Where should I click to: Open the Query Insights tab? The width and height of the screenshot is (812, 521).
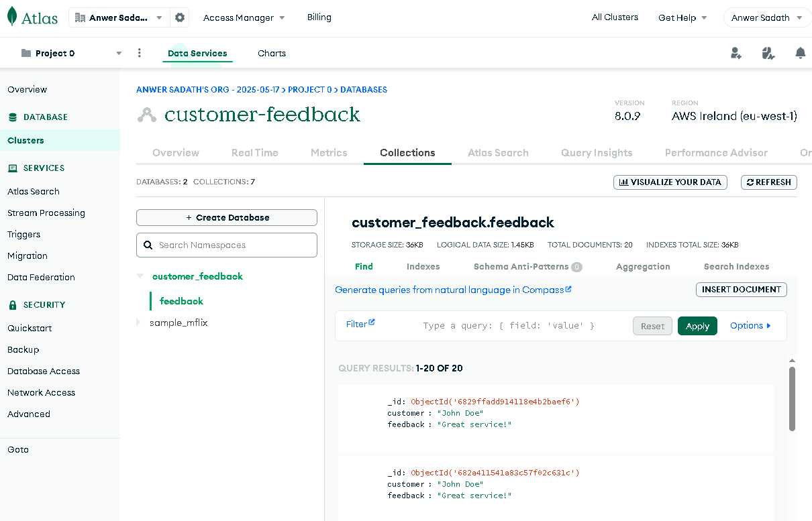(x=597, y=153)
